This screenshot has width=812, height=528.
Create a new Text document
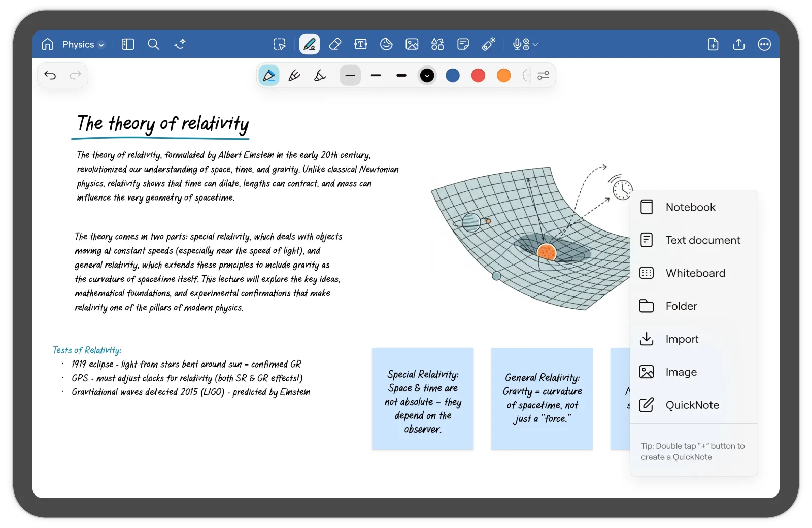(x=694, y=240)
